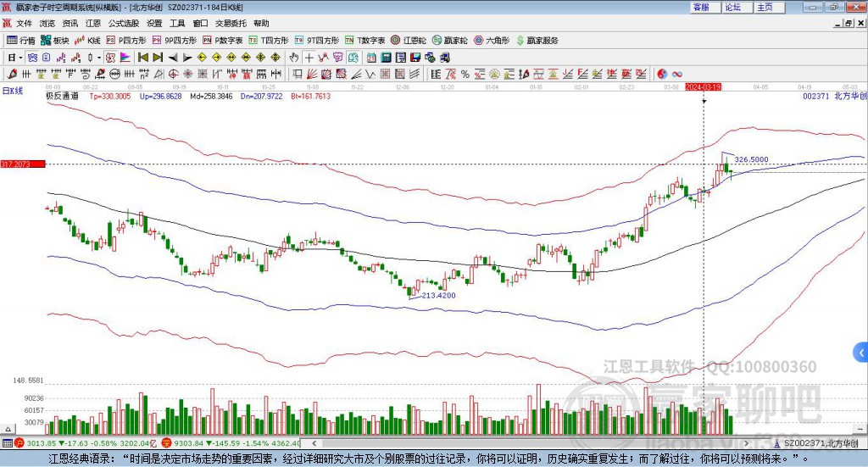Image resolution: width=868 pixels, height=467 pixels.
Task: Toggle the crosshair cursor tool
Action: [309, 58]
